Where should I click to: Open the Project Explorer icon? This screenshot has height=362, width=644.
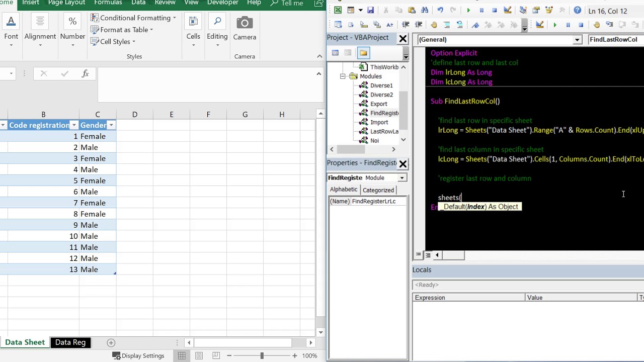pyautogui.click(x=523, y=10)
